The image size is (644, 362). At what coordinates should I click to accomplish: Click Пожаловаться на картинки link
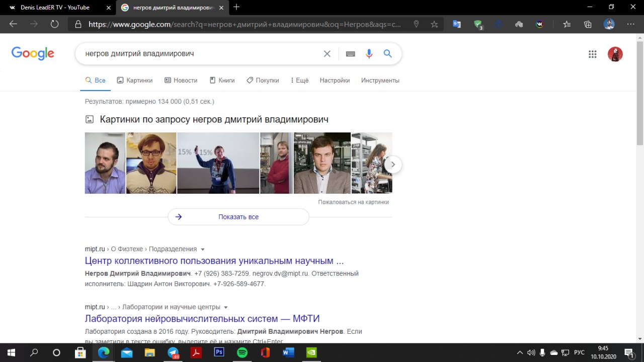353,202
